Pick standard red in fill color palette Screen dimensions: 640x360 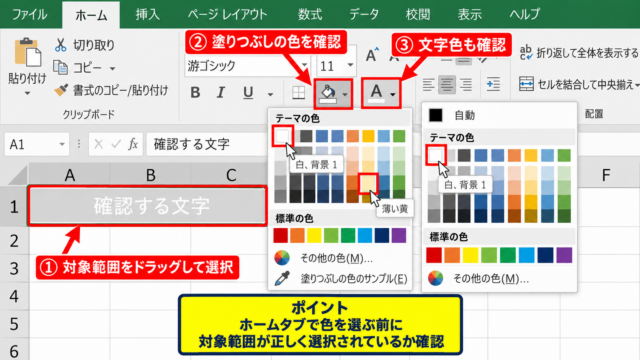[x=280, y=236]
